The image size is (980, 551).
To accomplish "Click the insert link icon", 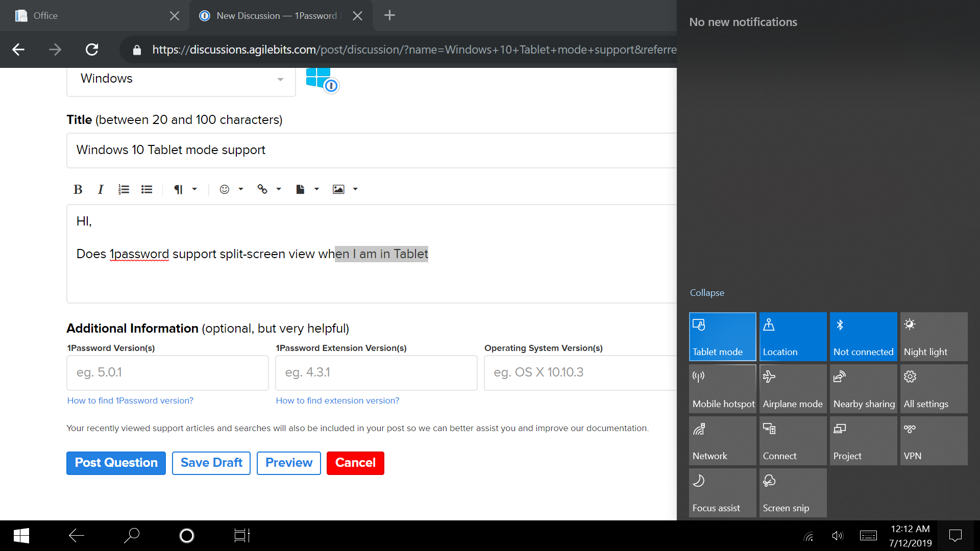I will click(x=262, y=189).
